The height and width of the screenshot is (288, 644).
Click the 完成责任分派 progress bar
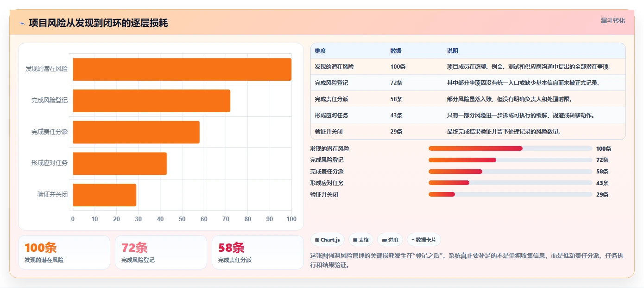511,172
